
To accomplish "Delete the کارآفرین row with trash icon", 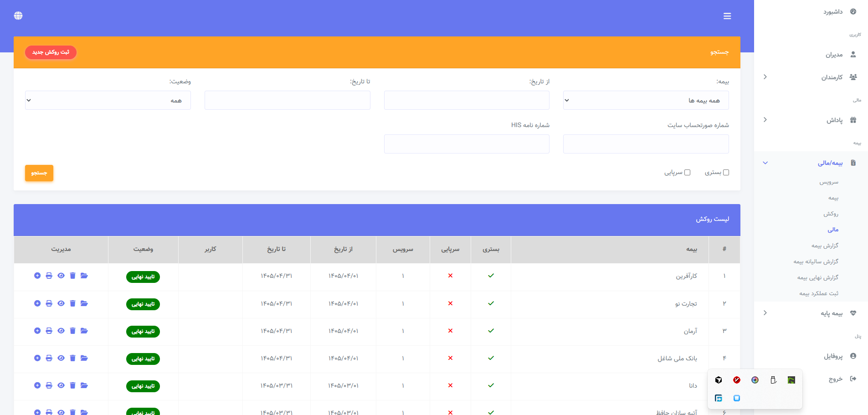I will (72, 276).
